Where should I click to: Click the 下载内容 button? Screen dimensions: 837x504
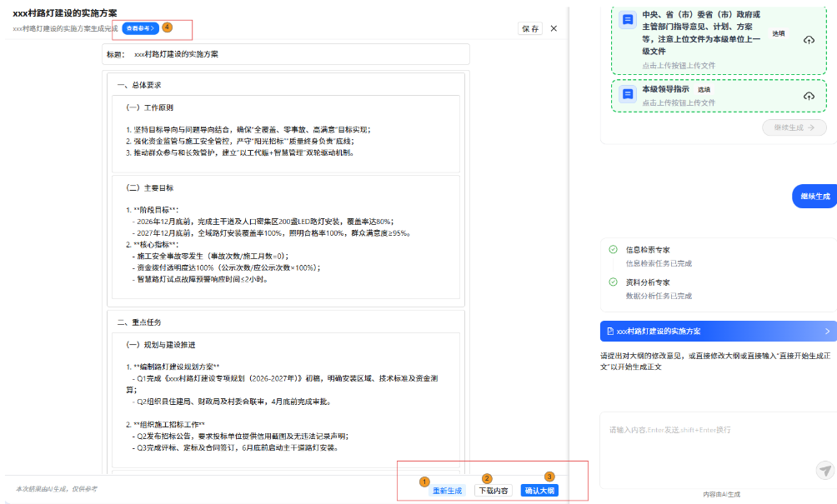point(493,491)
